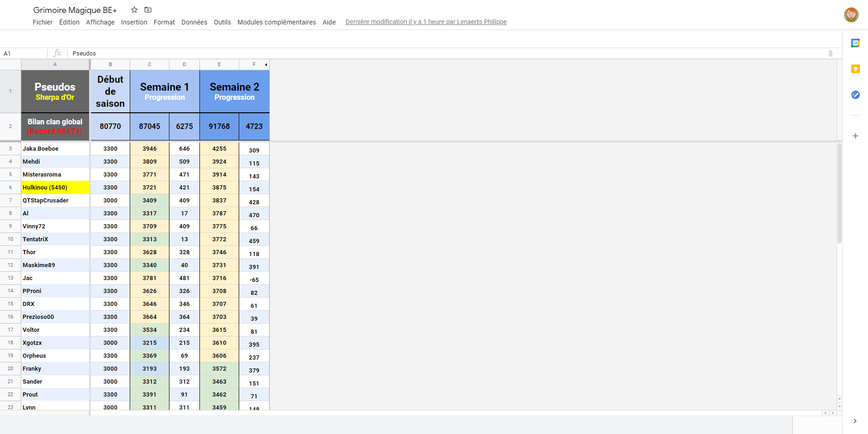Open Google Calendar in the side panel
This screenshot has height=434, width=868.
[x=856, y=43]
